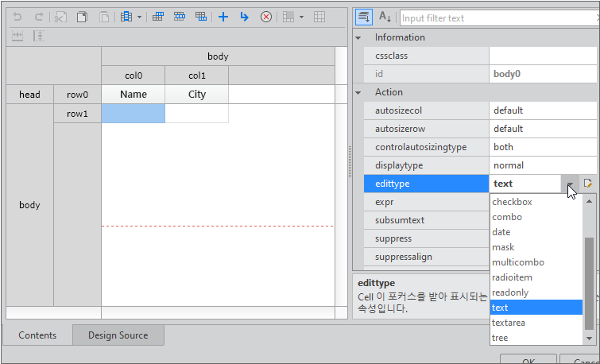The image size is (600, 364).
Task: Choose 'checkbox' from the edittype list
Action: pyautogui.click(x=512, y=202)
